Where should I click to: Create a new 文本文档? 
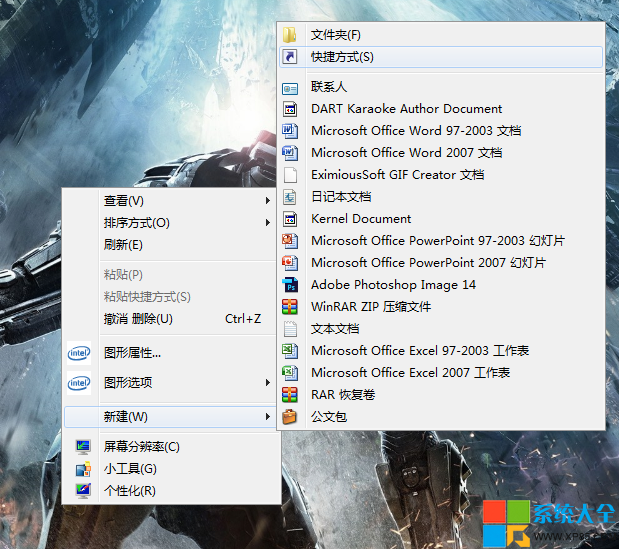[441, 329]
